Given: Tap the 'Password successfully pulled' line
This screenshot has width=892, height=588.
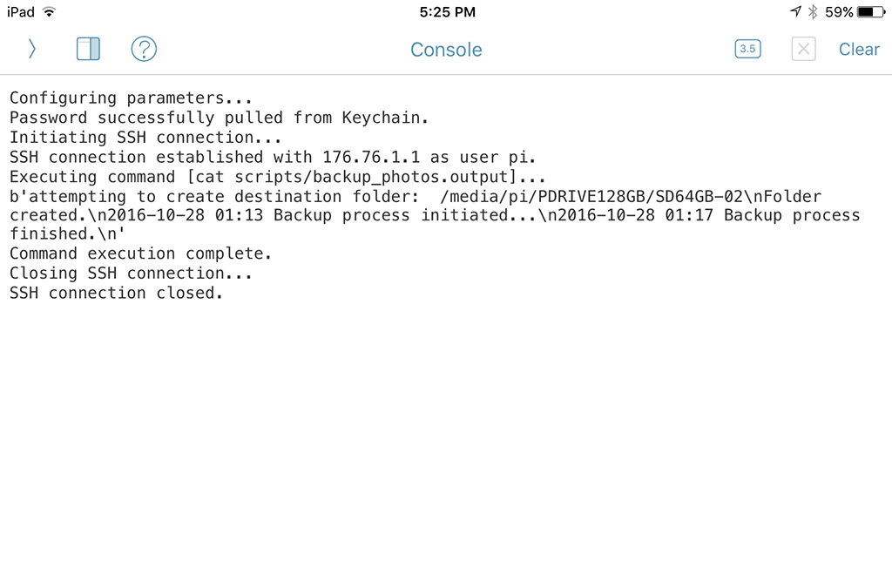Looking at the screenshot, I should click(219, 118).
